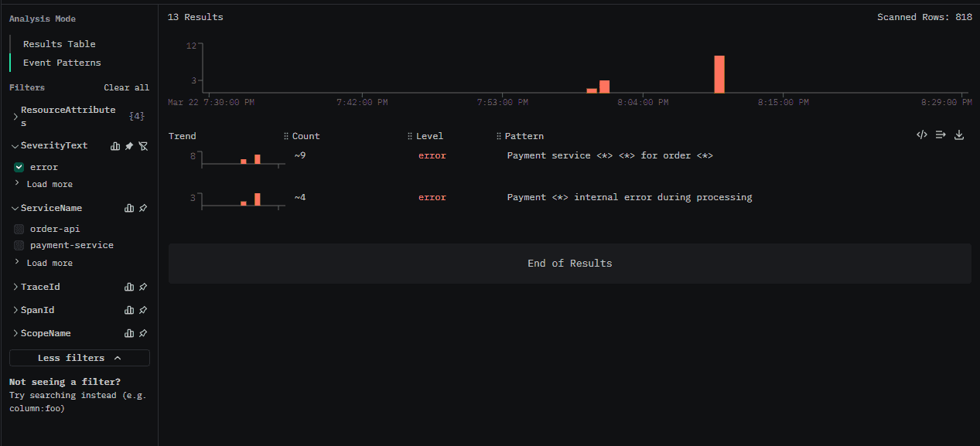Check the order-api service filter
The image size is (980, 446).
pyautogui.click(x=19, y=229)
